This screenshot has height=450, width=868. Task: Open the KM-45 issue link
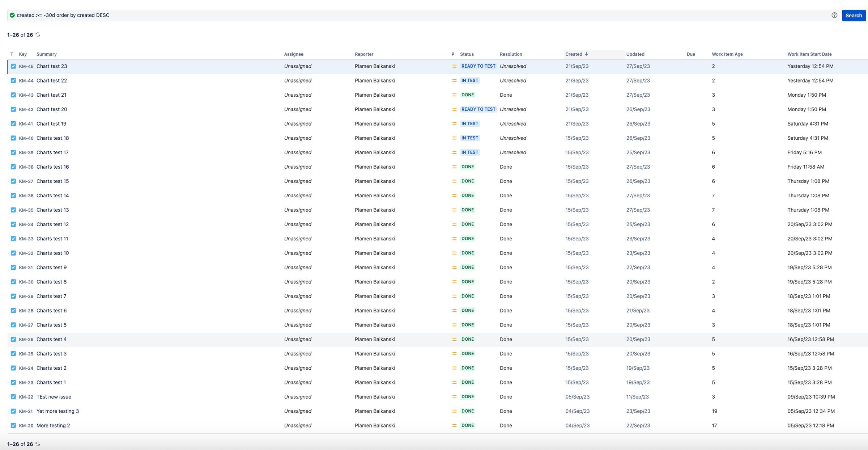26,66
